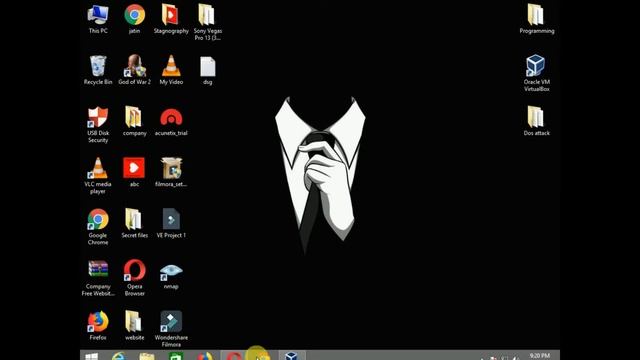Image resolution: width=640 pixels, height=360 pixels.
Task: Switch to Opera in the taskbar
Action: (233, 356)
